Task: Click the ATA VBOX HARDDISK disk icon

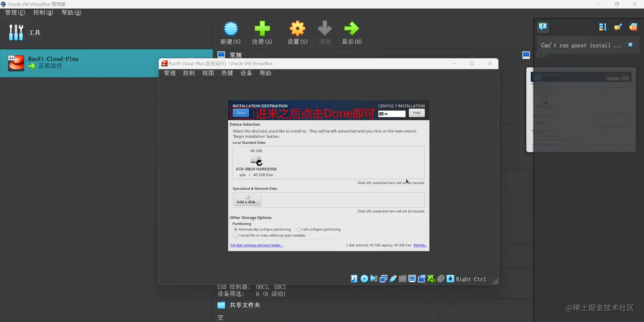Action: 256,161
